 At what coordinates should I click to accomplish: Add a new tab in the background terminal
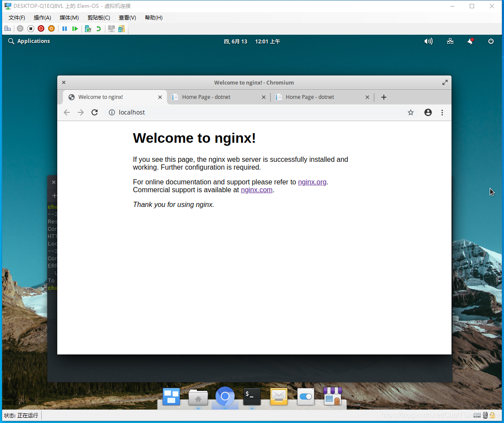point(54,195)
